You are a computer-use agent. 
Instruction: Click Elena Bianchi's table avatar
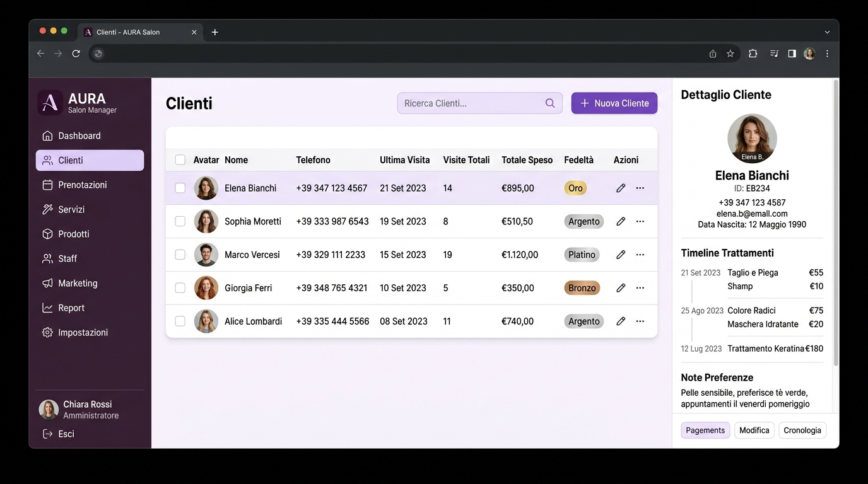(x=206, y=188)
